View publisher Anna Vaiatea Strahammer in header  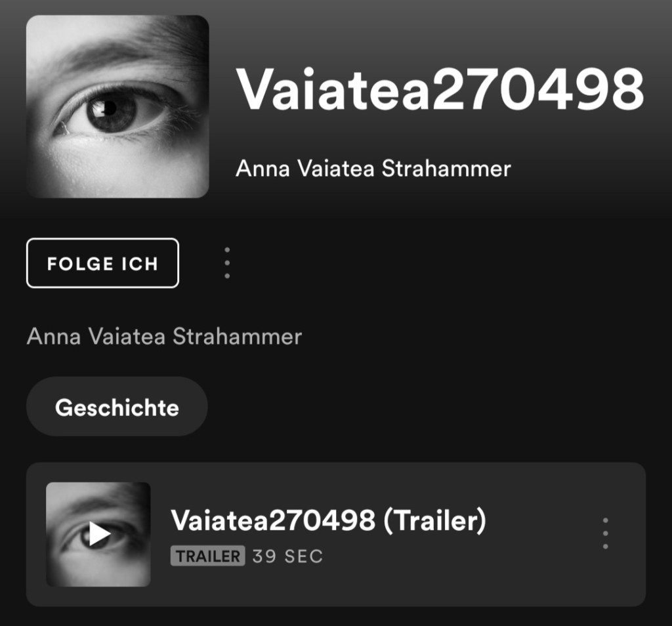(373, 169)
